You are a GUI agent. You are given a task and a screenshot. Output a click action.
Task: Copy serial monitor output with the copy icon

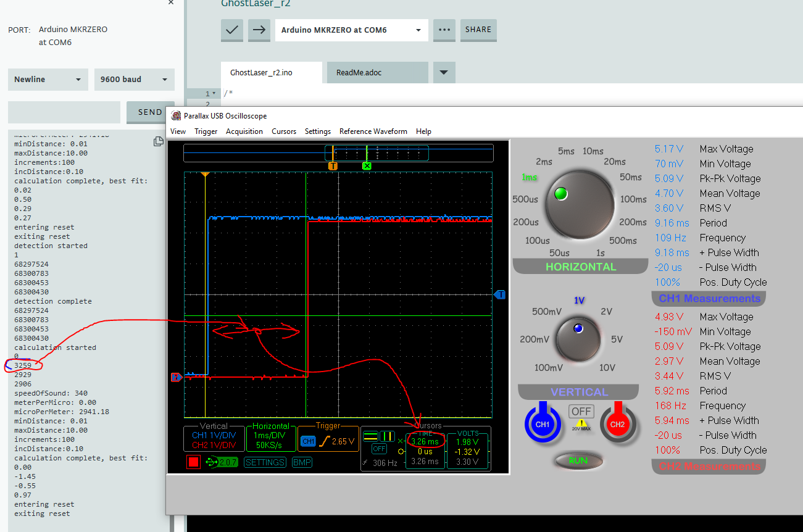pyautogui.click(x=159, y=142)
